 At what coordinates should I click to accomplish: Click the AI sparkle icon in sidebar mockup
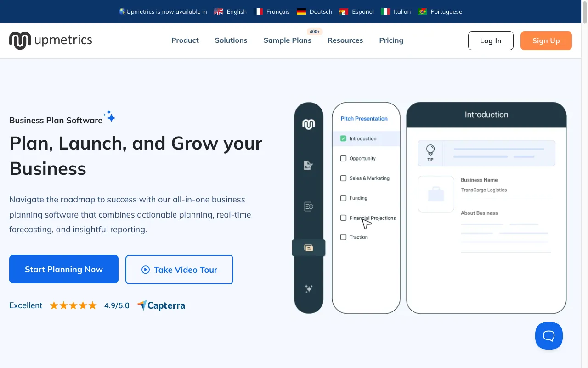point(309,289)
